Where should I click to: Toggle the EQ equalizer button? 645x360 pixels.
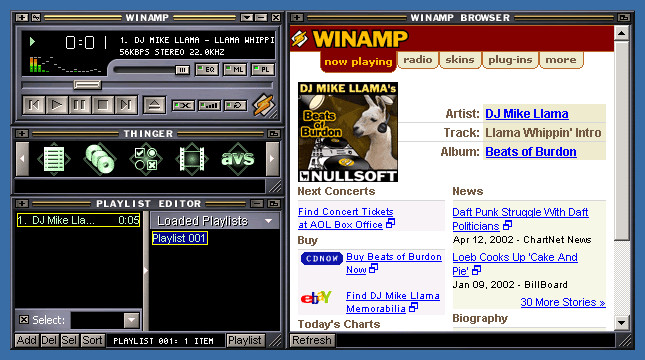point(206,70)
